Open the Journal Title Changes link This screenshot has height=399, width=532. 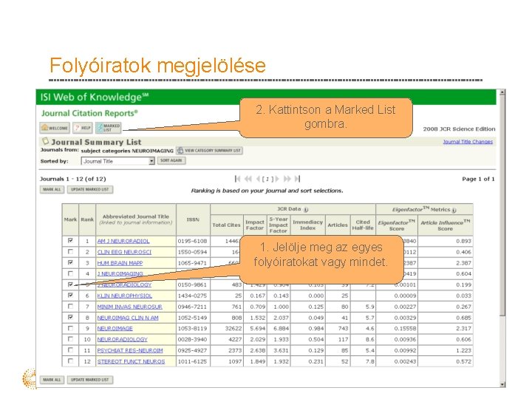468,141
